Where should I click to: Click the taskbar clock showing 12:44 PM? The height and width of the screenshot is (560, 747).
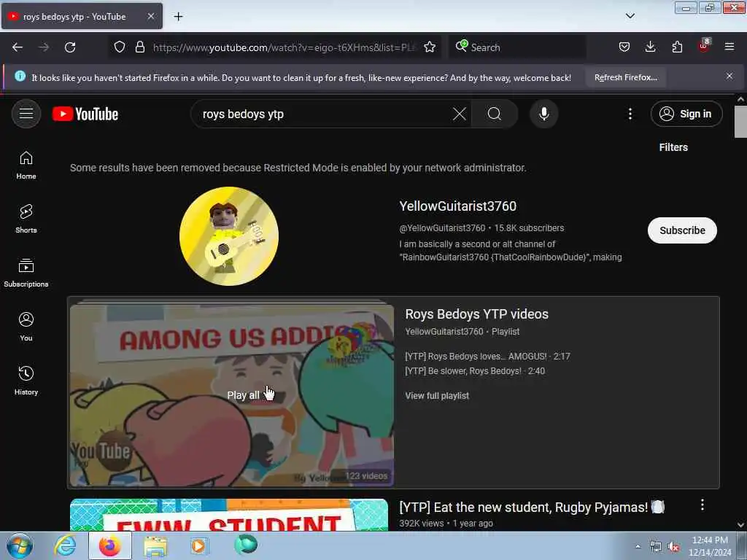point(710,546)
